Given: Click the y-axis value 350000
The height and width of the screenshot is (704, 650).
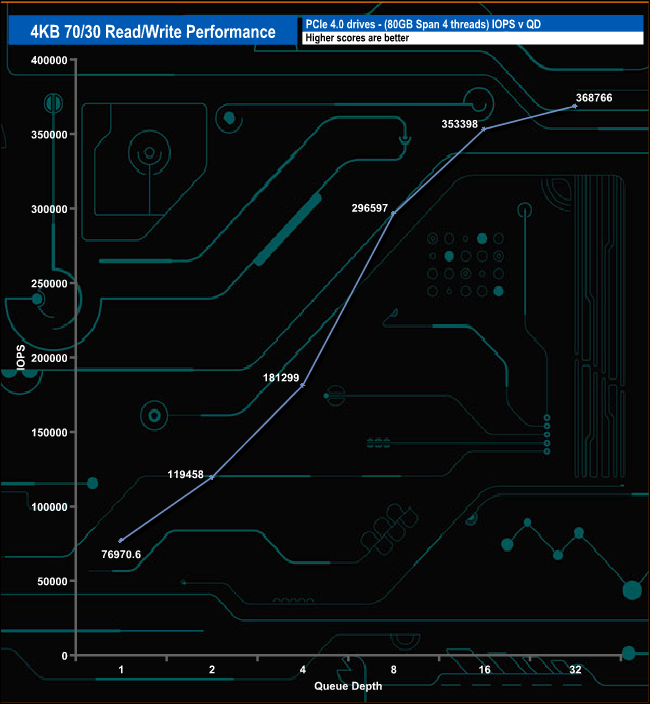Looking at the screenshot, I should click(x=49, y=135).
